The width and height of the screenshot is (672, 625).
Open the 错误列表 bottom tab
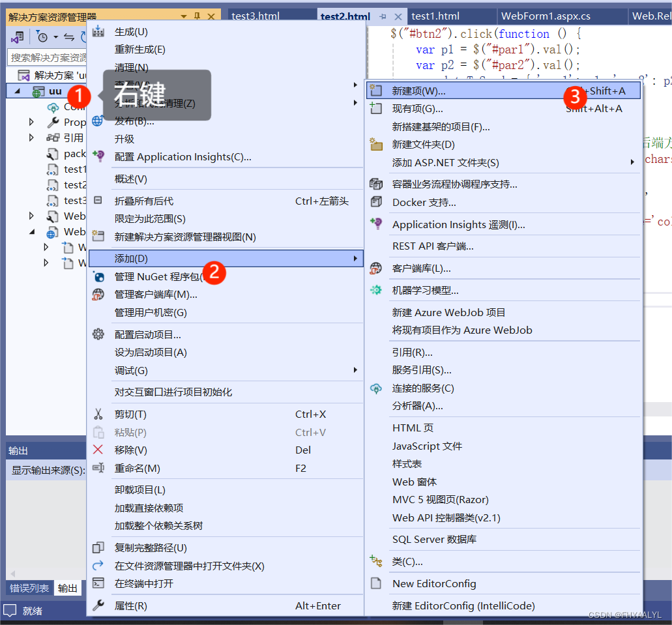(x=29, y=588)
